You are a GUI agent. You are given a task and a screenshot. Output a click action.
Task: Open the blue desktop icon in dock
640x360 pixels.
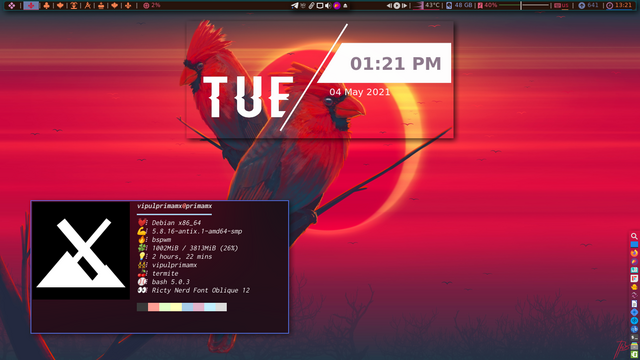(634, 244)
